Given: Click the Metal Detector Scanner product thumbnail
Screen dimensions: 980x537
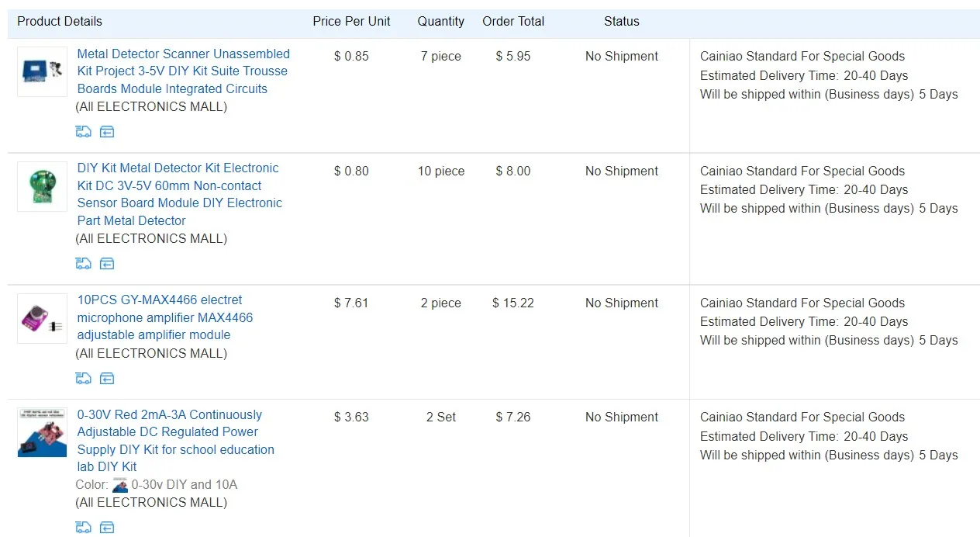Looking at the screenshot, I should tap(42, 71).
